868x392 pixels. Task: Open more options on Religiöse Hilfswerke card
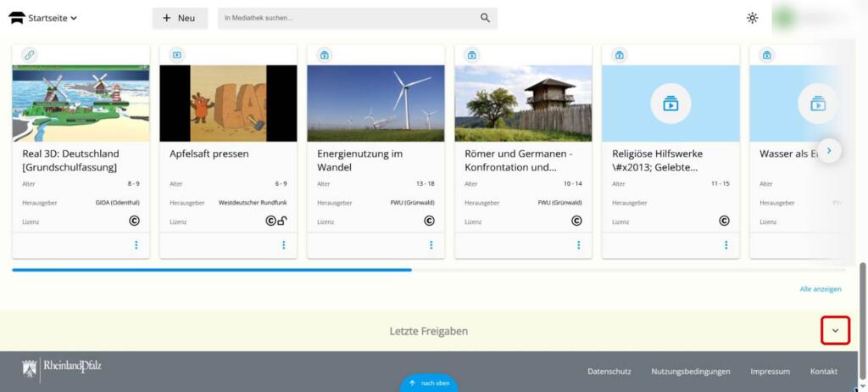[x=726, y=245]
